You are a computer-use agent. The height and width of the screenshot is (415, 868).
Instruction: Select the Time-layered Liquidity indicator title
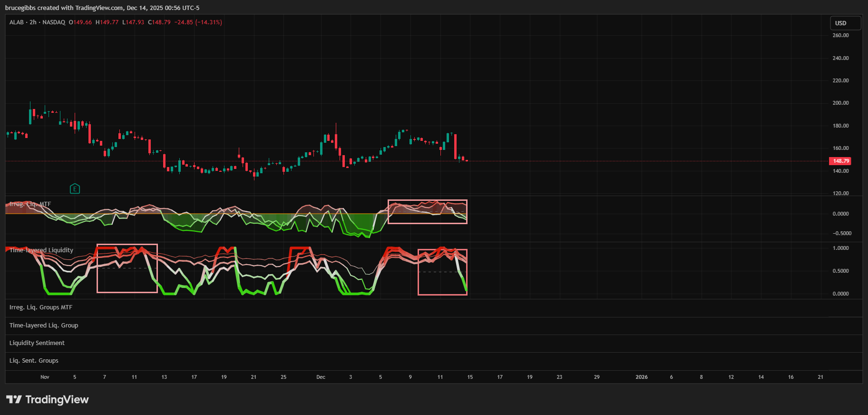[x=41, y=250]
